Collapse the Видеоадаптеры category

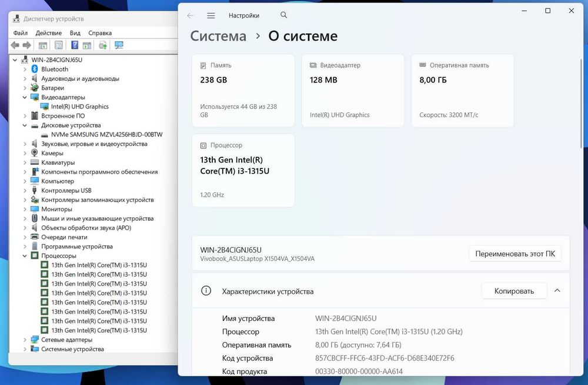[25, 97]
